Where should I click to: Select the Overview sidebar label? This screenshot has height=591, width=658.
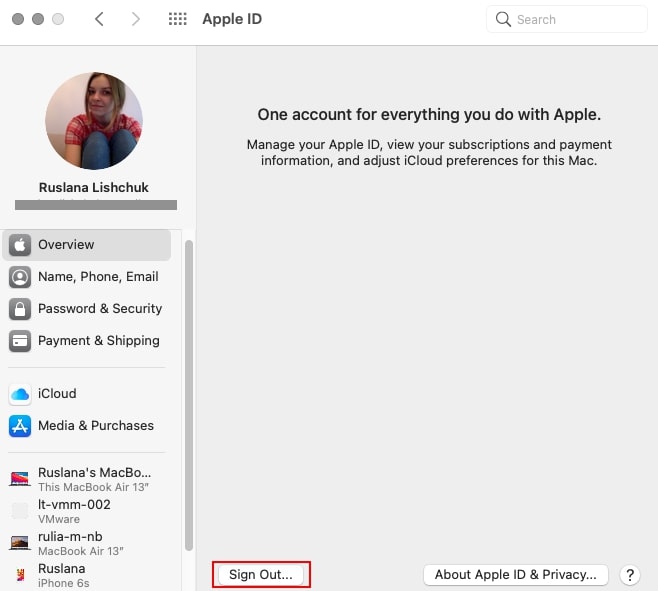66,245
